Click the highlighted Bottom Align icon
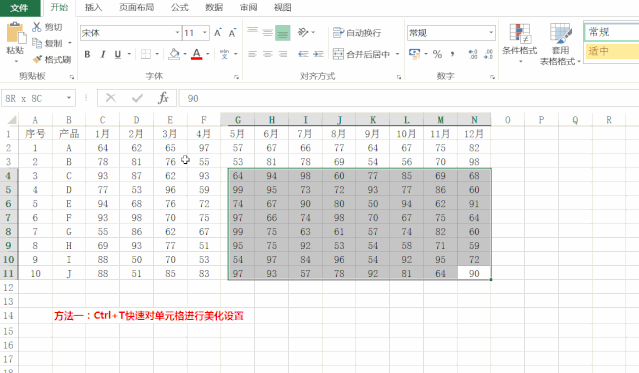639x373 pixels. pos(282,33)
